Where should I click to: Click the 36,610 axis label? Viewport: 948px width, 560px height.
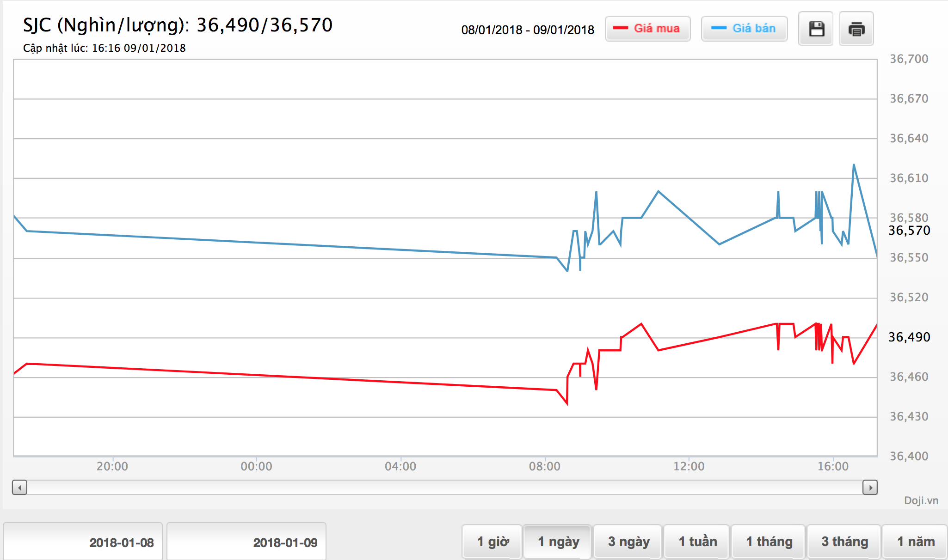[x=909, y=178]
